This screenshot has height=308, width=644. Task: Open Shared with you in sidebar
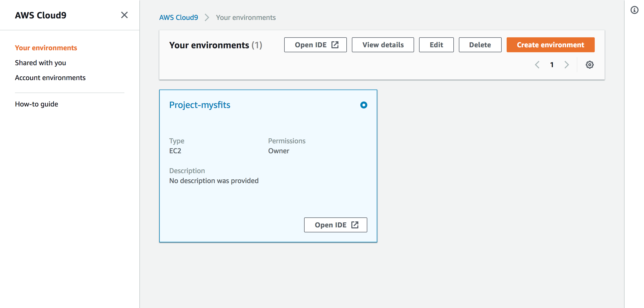point(41,63)
